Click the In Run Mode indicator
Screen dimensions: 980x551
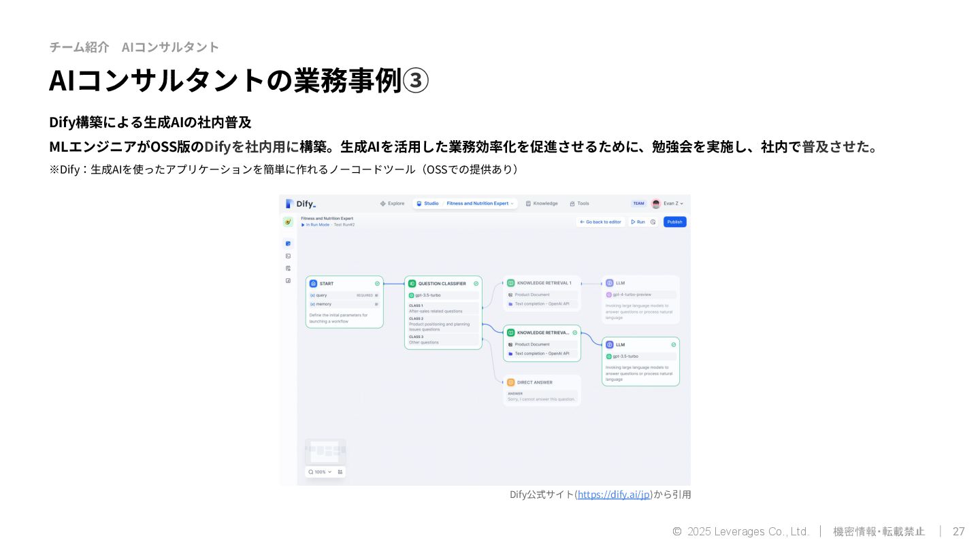(316, 224)
